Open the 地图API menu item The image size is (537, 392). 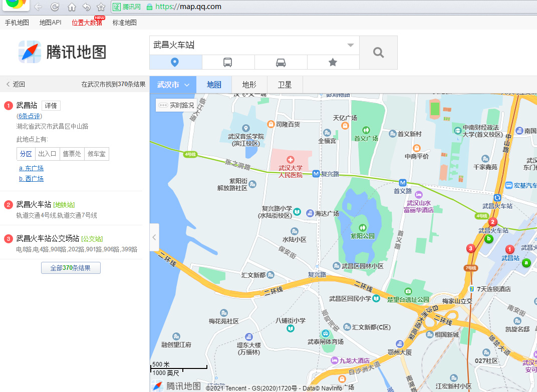[50, 23]
